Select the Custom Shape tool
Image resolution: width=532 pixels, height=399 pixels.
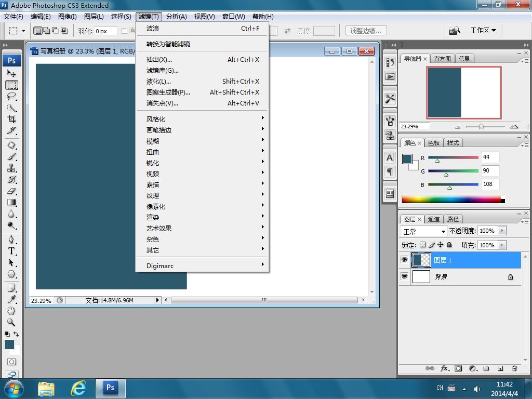[x=11, y=274]
